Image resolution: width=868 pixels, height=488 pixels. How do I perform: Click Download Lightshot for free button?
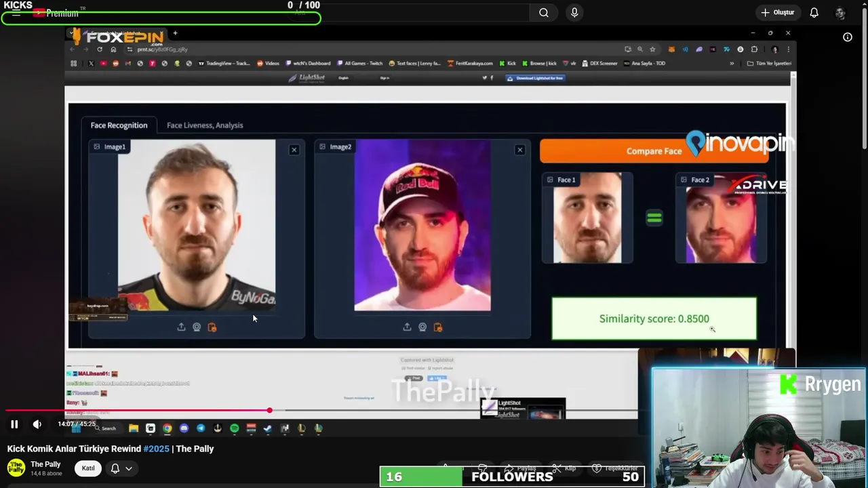(536, 78)
